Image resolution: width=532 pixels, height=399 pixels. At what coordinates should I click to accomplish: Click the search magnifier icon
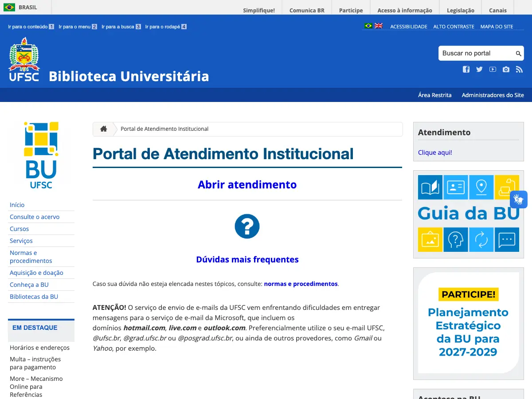[x=518, y=54]
